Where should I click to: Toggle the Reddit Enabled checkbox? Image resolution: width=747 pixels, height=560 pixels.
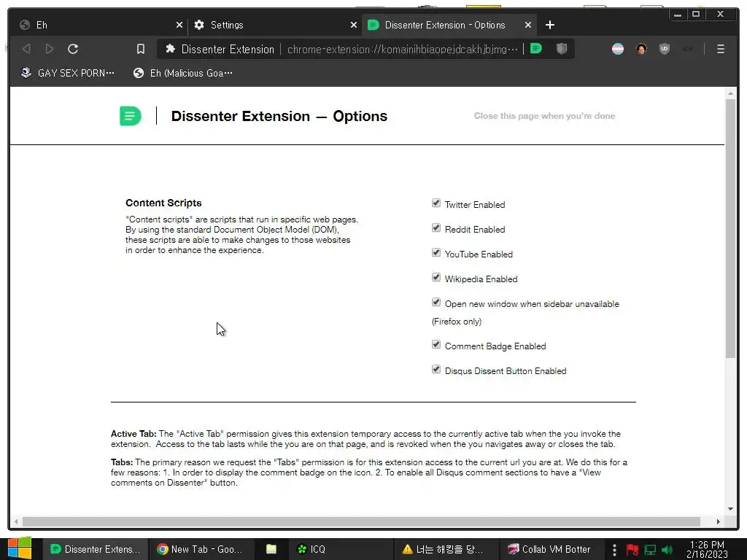point(436,228)
